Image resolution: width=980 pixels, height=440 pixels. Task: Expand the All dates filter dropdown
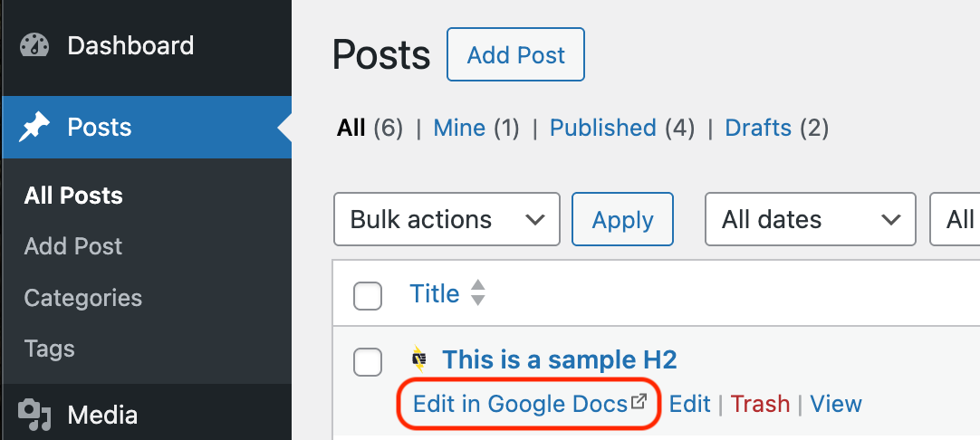click(x=804, y=219)
